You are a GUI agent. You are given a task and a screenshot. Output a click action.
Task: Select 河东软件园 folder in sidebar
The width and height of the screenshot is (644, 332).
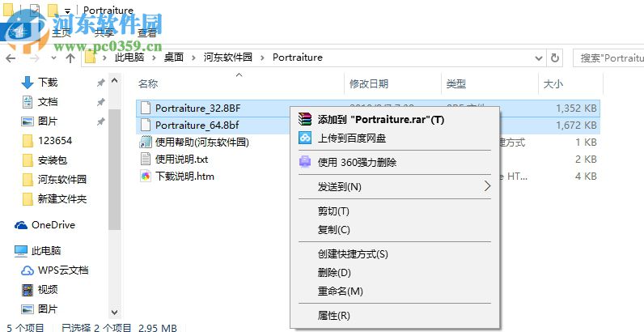click(x=62, y=180)
